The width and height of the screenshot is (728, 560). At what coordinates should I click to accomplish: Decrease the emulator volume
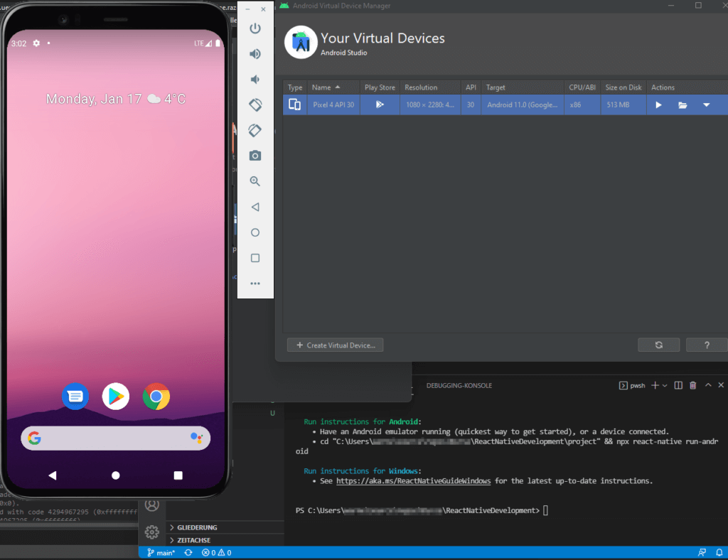(x=255, y=79)
